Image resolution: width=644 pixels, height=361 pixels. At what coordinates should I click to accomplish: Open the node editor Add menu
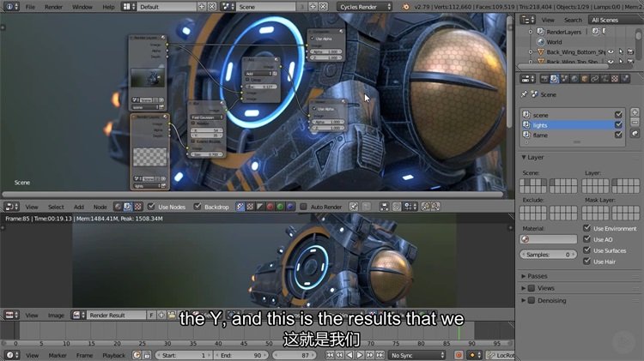click(x=79, y=208)
